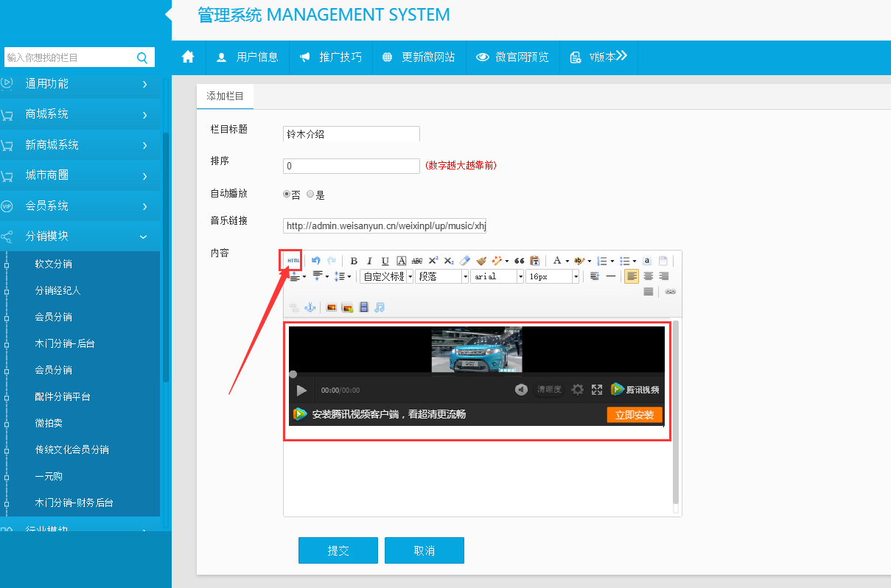Insert a hyperlink with chain icon

coord(670,292)
